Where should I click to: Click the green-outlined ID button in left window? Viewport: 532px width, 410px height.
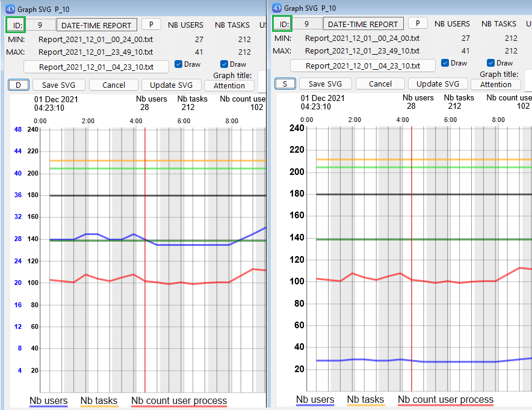click(x=16, y=25)
